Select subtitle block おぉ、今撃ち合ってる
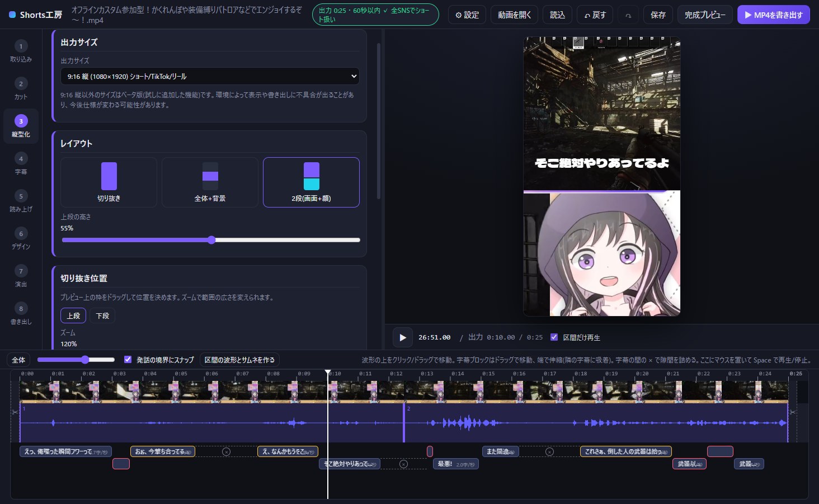This screenshot has height=504, width=819. pos(163,451)
